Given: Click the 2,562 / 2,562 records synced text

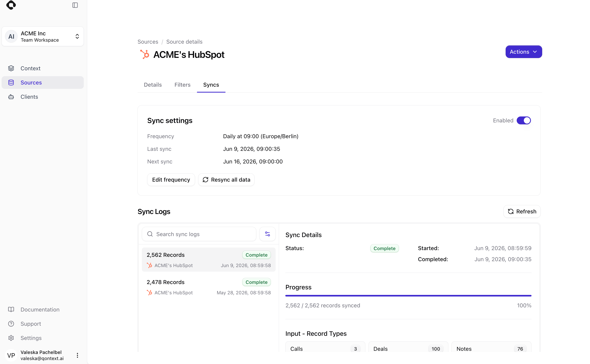Looking at the screenshot, I should 323,306.
